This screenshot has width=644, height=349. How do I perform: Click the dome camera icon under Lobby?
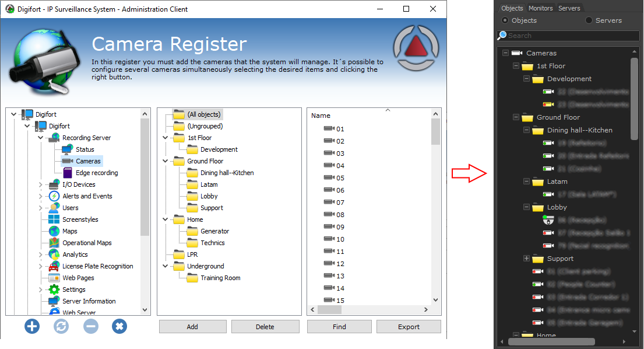[548, 221]
